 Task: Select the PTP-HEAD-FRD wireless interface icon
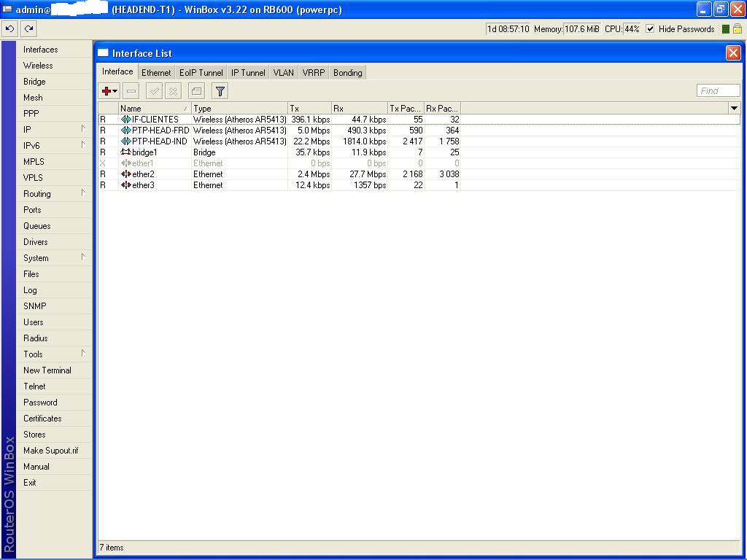[125, 131]
